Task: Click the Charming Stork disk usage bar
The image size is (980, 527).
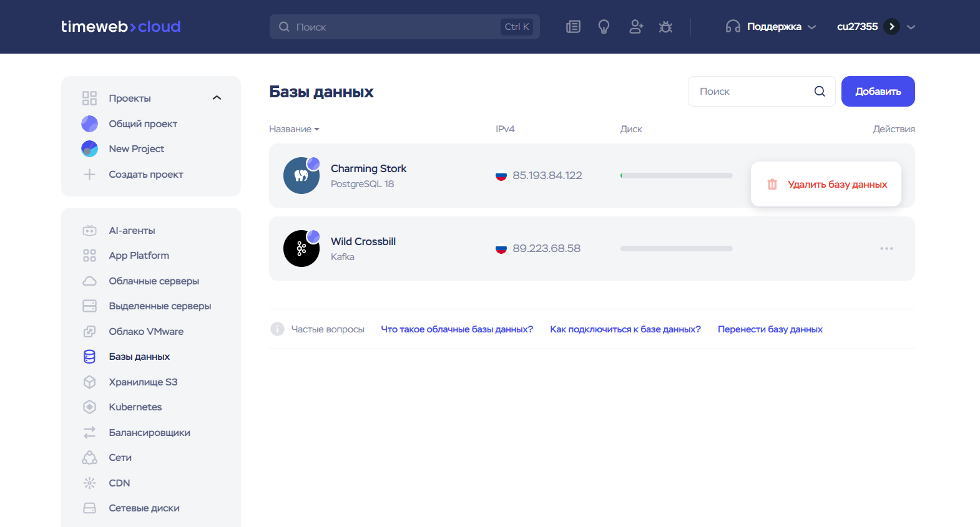Action: [676, 176]
